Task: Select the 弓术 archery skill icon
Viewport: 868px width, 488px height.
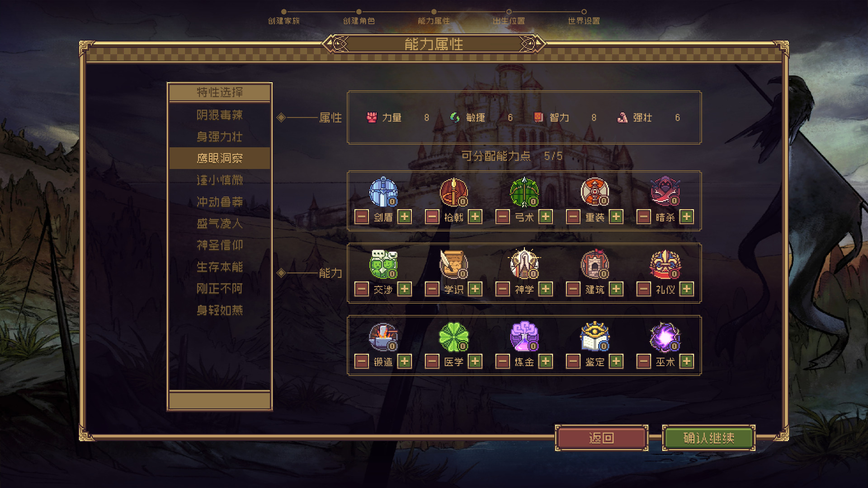Action: pos(524,192)
